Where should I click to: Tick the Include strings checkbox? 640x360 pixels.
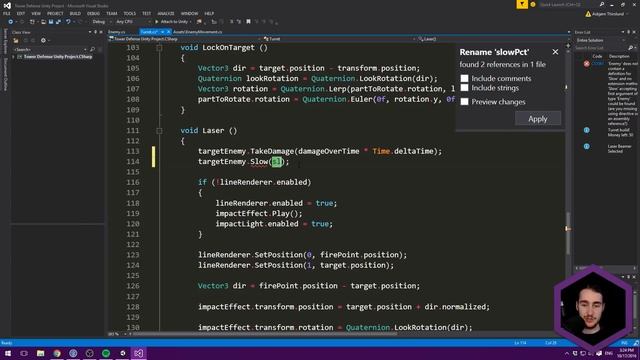click(x=464, y=88)
